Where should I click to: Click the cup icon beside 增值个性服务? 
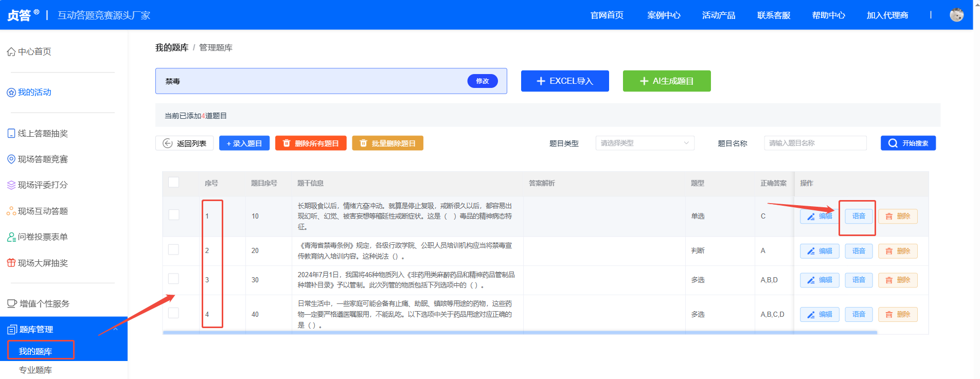coord(12,303)
